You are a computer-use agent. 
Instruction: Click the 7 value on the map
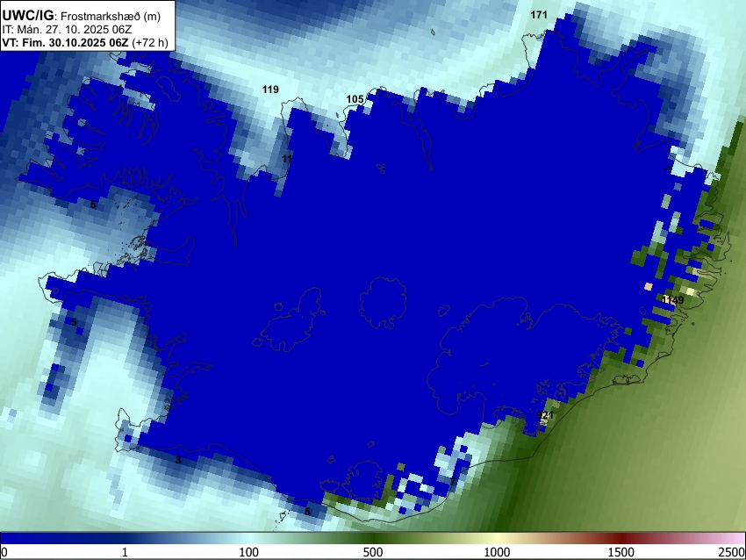coord(453,482)
